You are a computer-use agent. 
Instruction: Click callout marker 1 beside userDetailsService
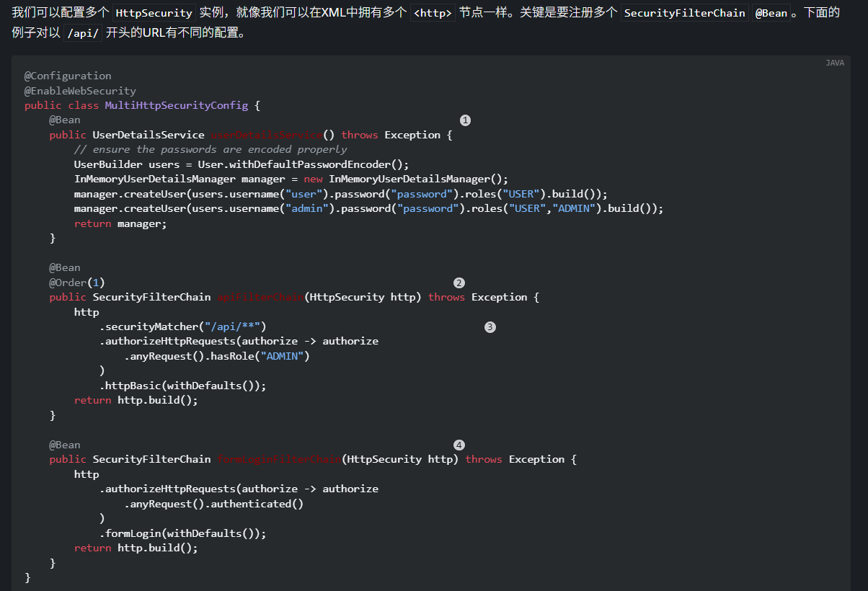coord(465,120)
